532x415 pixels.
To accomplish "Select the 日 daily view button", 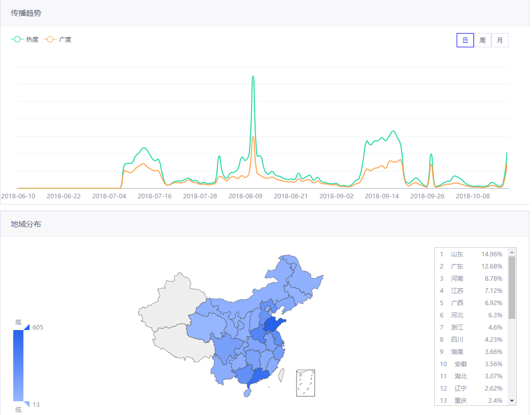I will [465, 40].
